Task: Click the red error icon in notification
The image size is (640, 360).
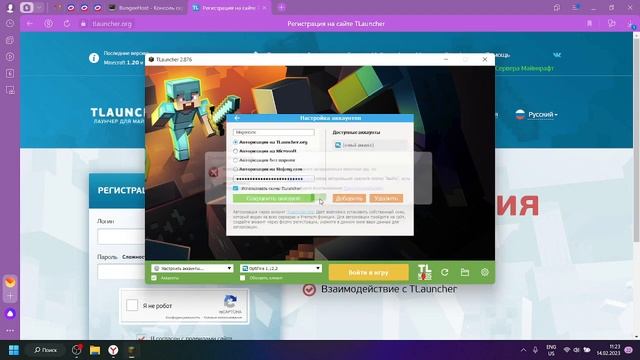Action: pyautogui.click(x=213, y=172)
